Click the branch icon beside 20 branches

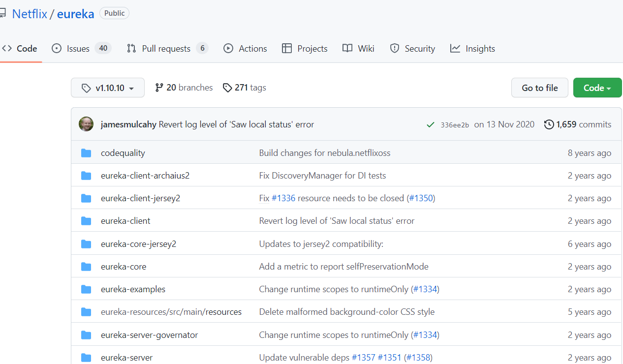point(159,88)
